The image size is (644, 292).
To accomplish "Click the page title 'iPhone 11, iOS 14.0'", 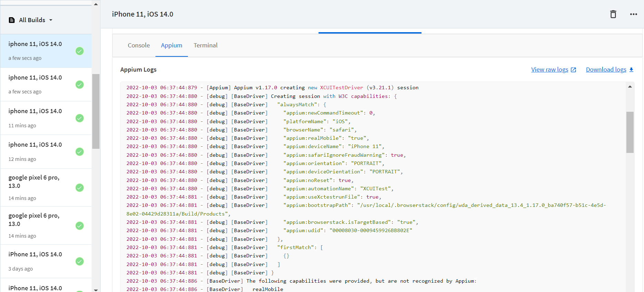I will (143, 14).
